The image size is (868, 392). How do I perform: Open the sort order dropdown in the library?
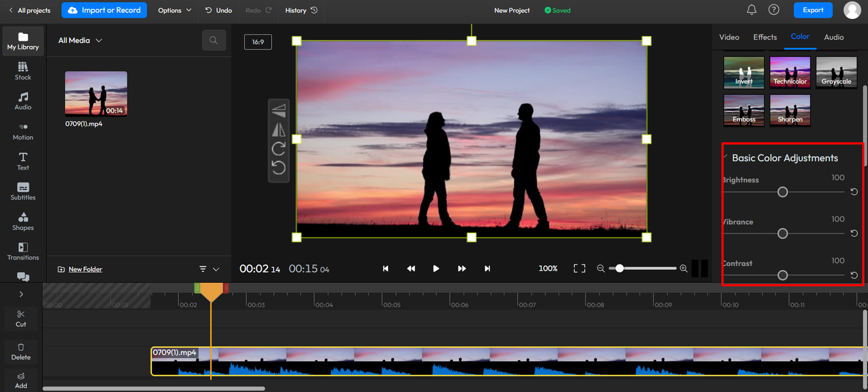click(210, 269)
